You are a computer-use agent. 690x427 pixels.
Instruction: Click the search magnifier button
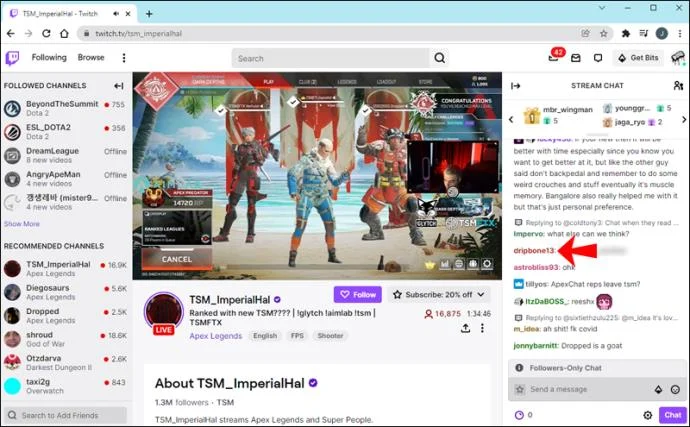[x=439, y=58]
